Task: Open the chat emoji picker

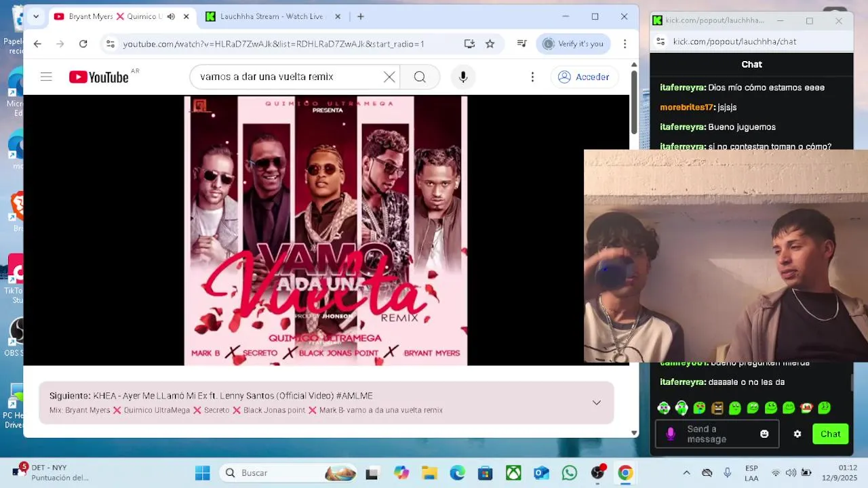Action: tap(764, 434)
